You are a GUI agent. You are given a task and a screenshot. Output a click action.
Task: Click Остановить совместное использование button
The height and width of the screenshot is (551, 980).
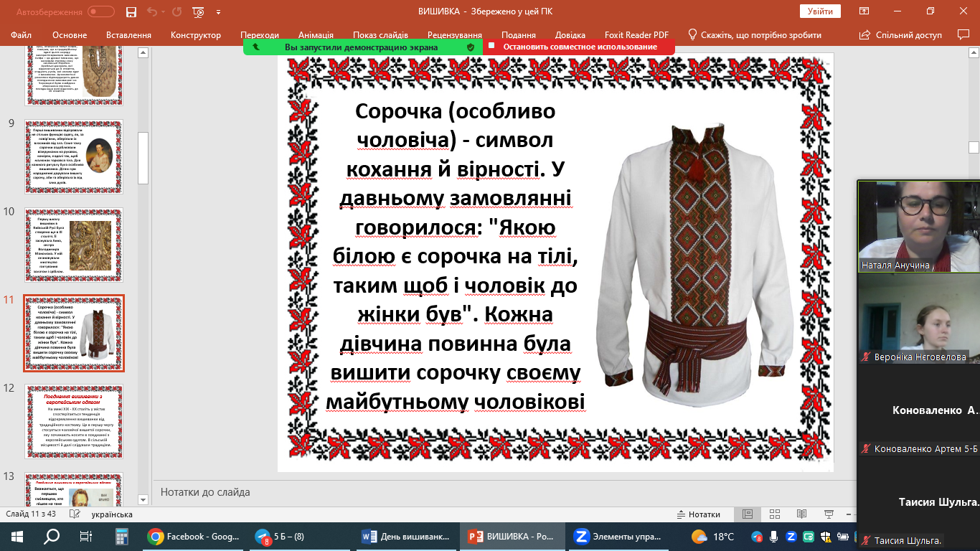580,47
